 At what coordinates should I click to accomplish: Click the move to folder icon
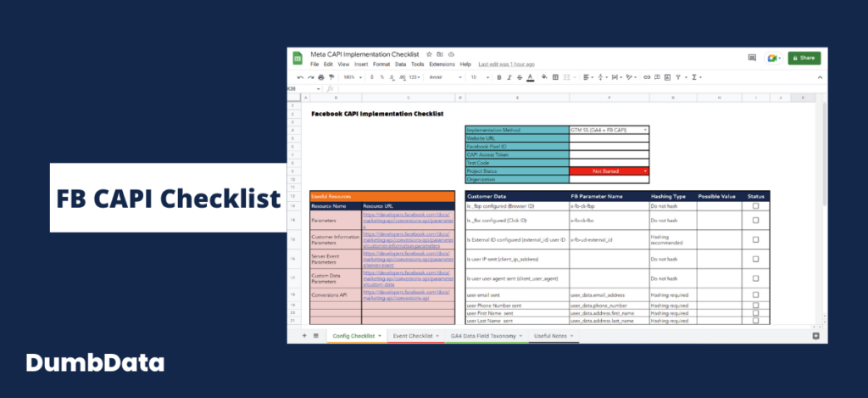(440, 54)
